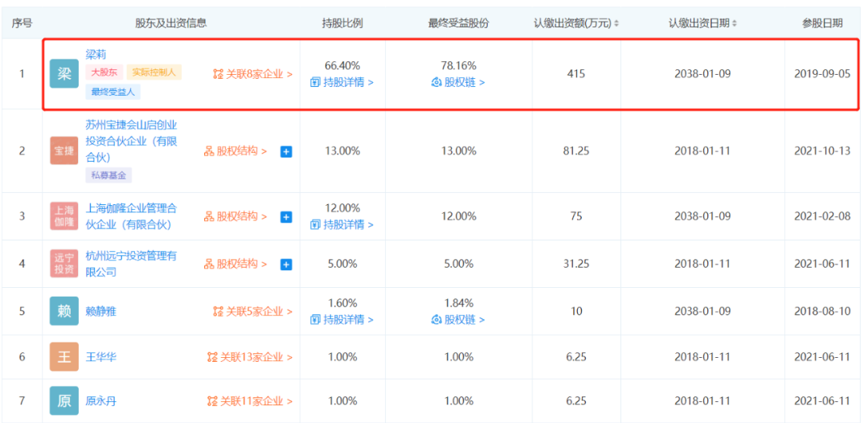The height and width of the screenshot is (423, 868).
Task: Click the 最终受益股份 column header
Action: (x=459, y=23)
